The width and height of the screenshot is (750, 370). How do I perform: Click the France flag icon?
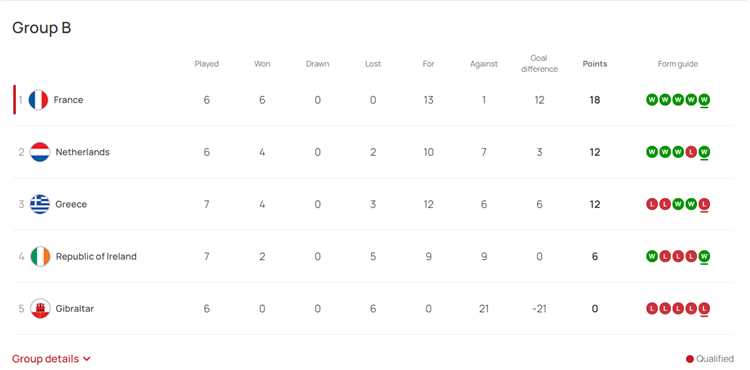[38, 100]
